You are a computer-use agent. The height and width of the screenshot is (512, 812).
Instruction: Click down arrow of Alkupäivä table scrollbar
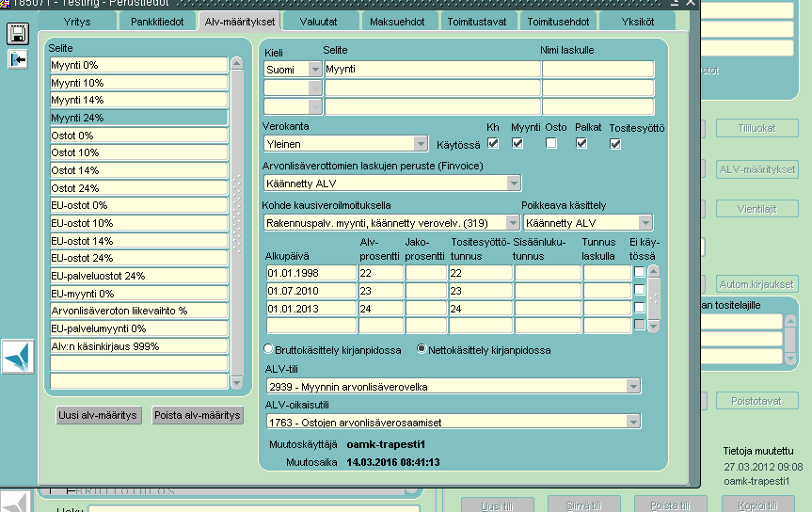tap(654, 327)
